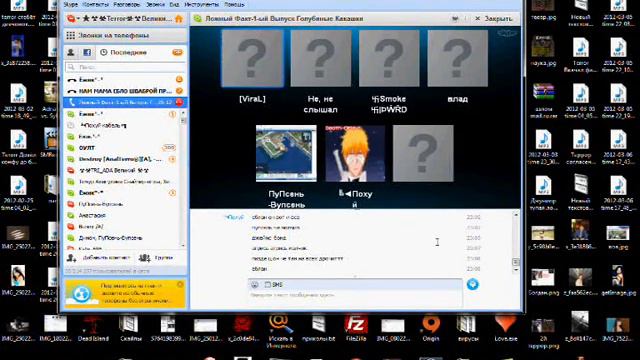
Task: Open Dead Island desktop shortcut
Action: click(93, 328)
